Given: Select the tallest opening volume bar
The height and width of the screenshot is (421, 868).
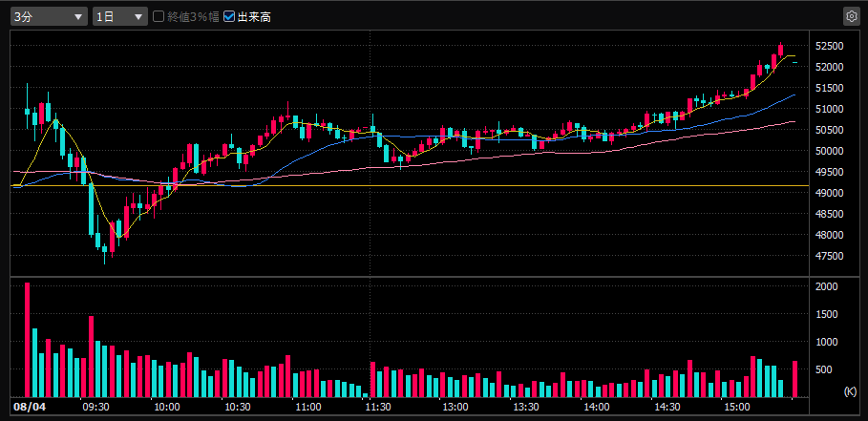Looking at the screenshot, I should [27, 340].
